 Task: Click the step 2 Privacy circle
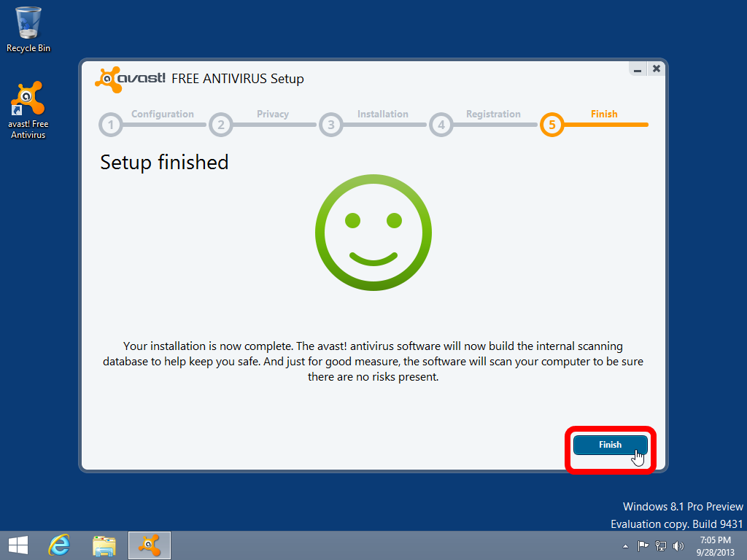pyautogui.click(x=220, y=125)
